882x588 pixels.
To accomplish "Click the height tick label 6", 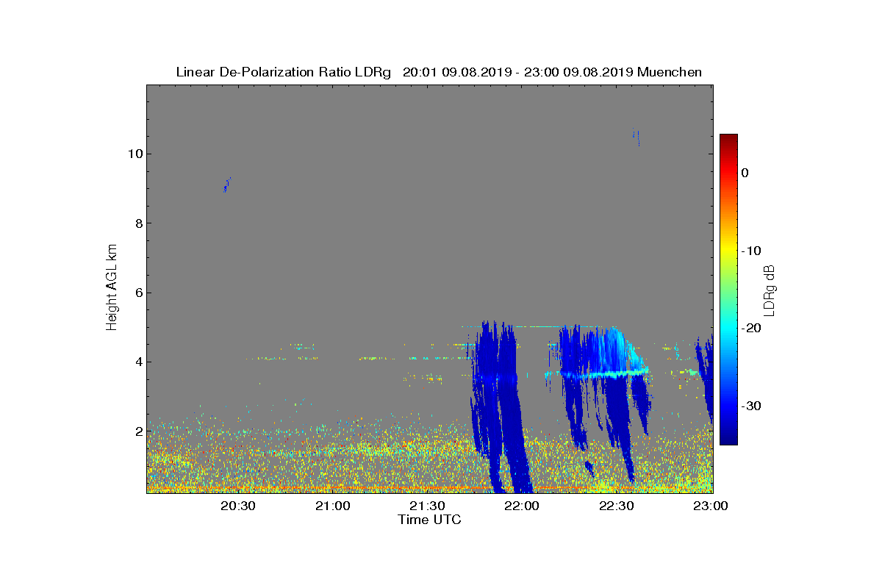I will click(x=138, y=293).
